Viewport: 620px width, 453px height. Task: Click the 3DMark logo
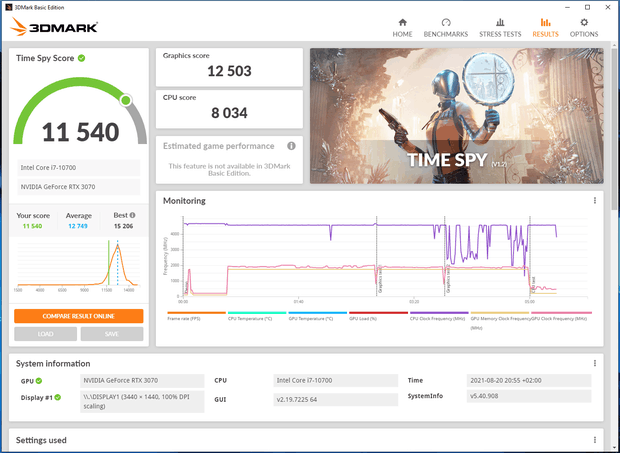tap(54, 27)
